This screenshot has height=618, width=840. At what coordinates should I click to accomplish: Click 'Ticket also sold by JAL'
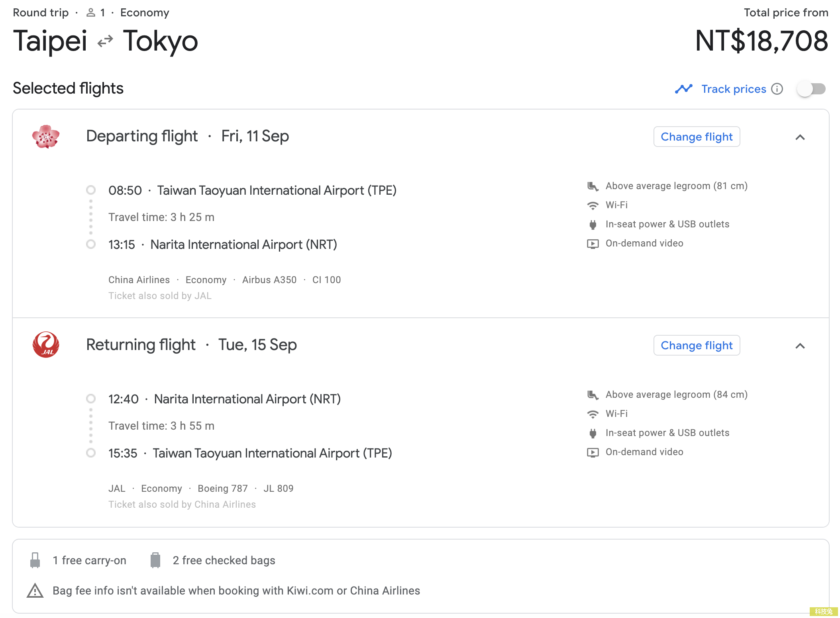coord(160,296)
